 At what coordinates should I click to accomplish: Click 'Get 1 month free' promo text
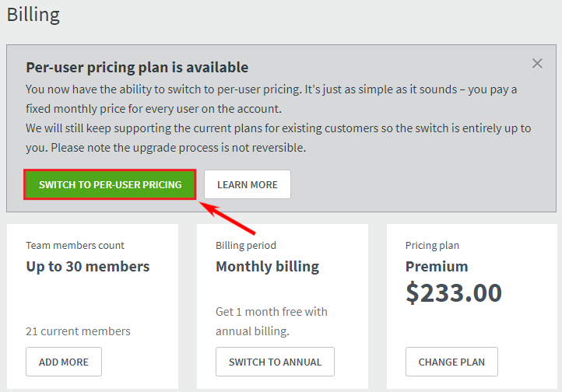(272, 321)
